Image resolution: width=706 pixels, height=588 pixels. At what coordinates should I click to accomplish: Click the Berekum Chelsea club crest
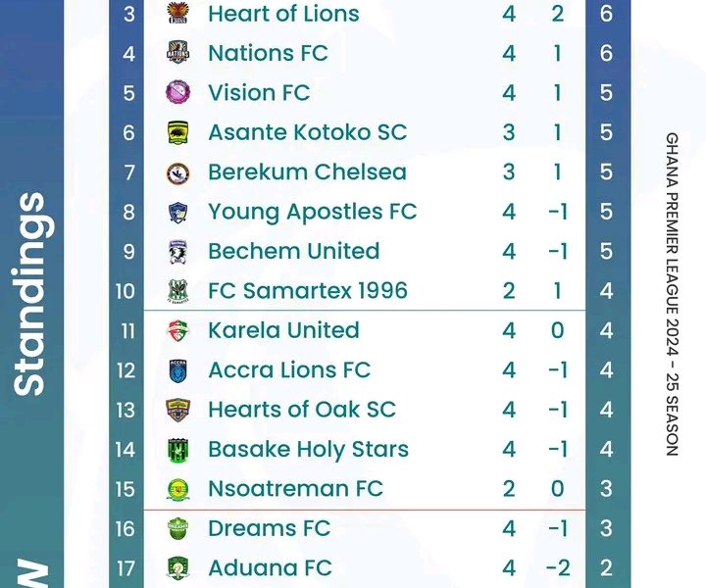click(x=178, y=172)
